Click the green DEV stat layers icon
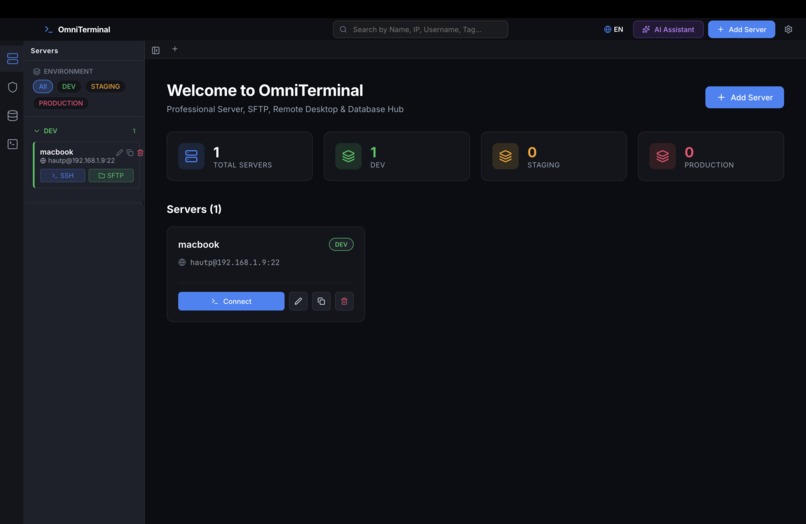The image size is (806, 524). click(x=348, y=156)
